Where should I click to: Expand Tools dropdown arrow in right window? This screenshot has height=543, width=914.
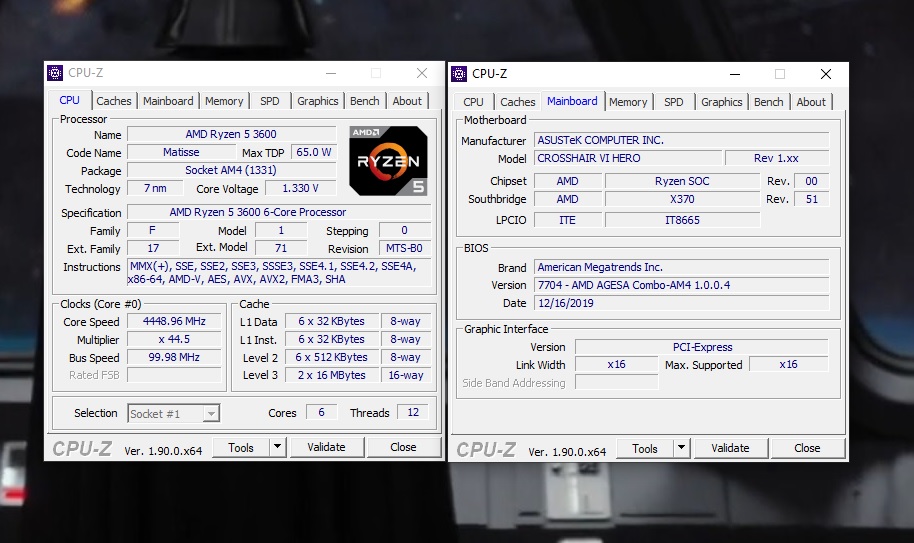click(x=681, y=448)
